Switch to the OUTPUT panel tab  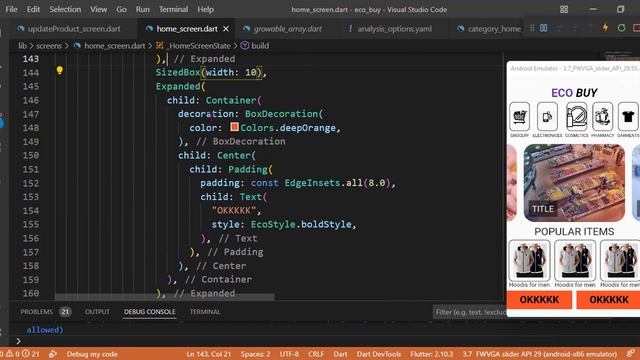[97, 312]
